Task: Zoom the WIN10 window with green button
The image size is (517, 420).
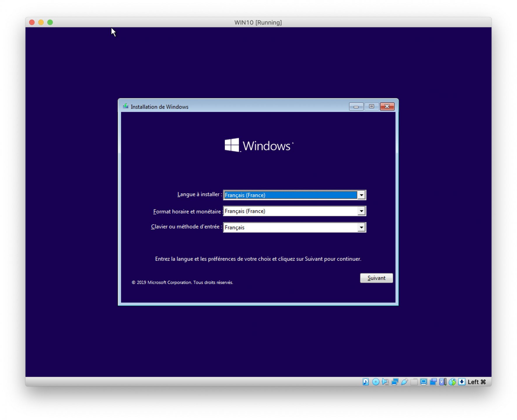Action: pyautogui.click(x=50, y=22)
